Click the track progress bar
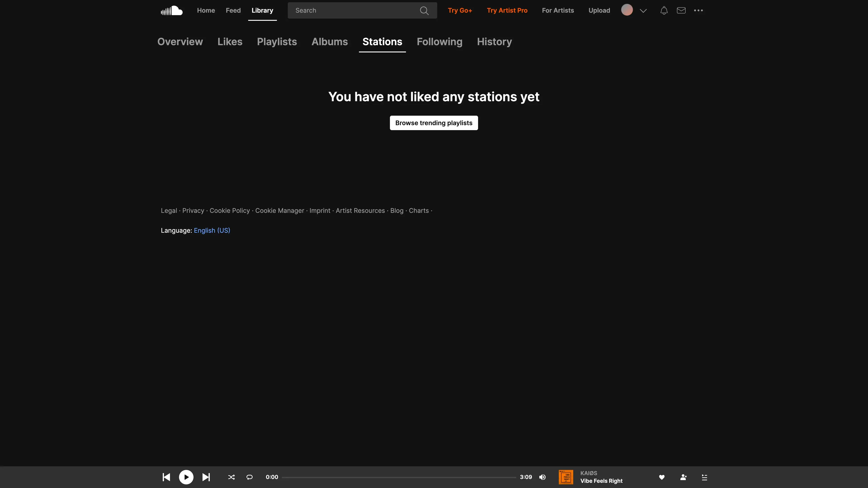Screen dimensions: 868x488 click(x=399, y=477)
